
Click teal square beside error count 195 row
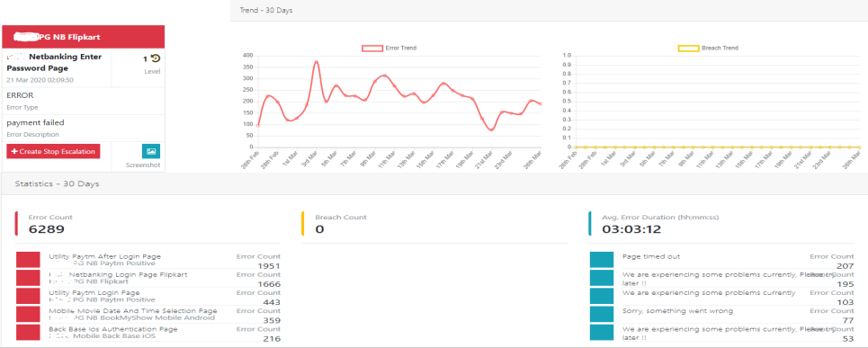(x=602, y=278)
